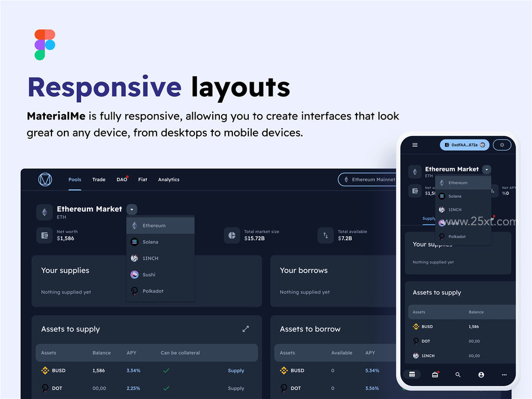Click the DOT icon in Assets to borrow

click(x=284, y=388)
